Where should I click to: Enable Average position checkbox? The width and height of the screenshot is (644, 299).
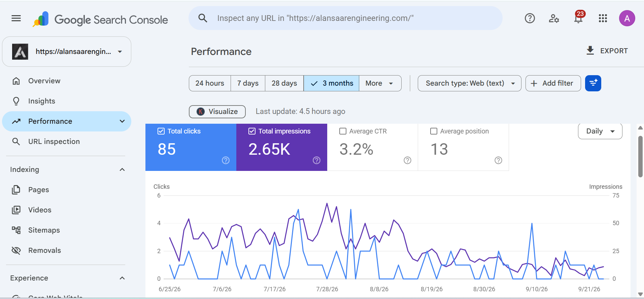[x=434, y=131]
